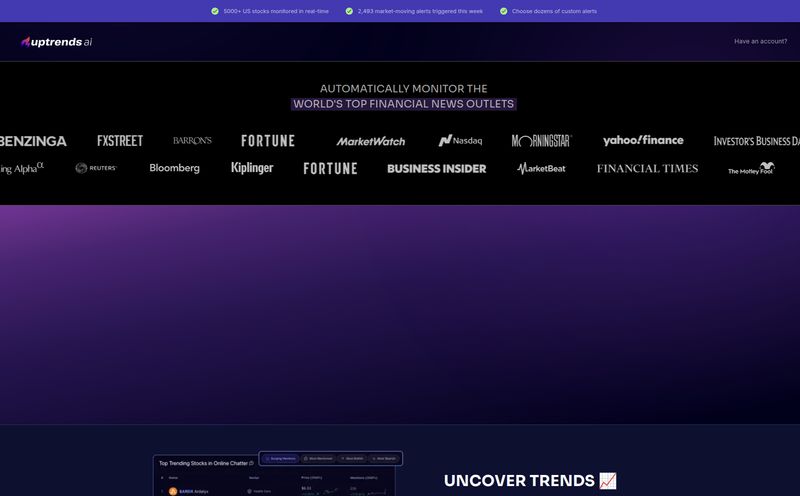
Task: Select the '2,493 market-moving alerts triggered this week' text
Action: coord(420,11)
